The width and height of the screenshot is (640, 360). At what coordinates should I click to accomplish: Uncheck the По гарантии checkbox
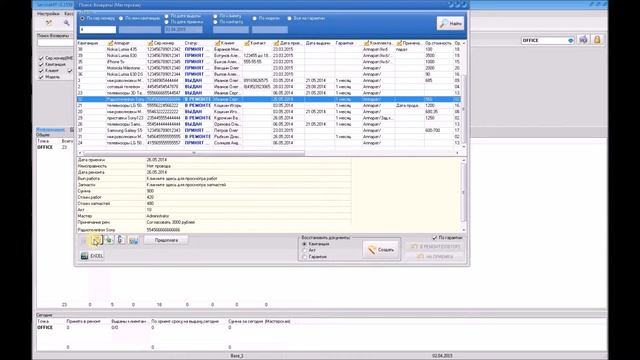[x=435, y=238]
